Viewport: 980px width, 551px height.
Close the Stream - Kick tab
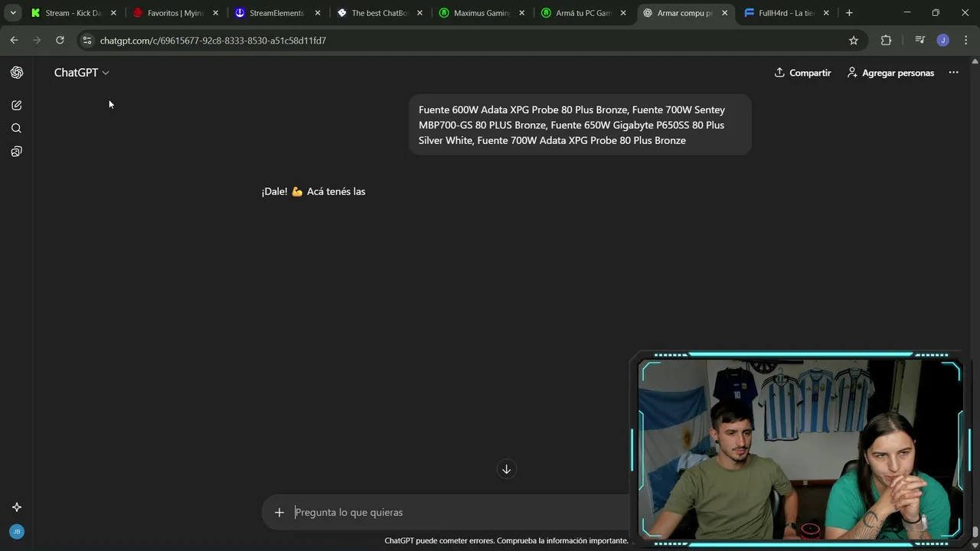(113, 13)
